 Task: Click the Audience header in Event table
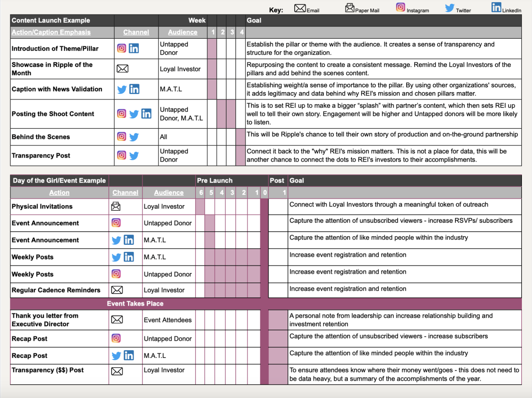click(x=169, y=193)
